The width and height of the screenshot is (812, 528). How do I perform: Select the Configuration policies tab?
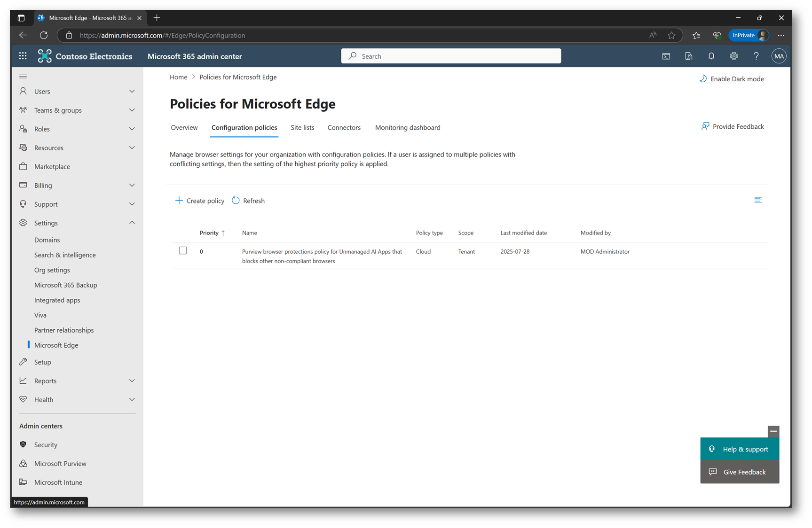(244, 127)
